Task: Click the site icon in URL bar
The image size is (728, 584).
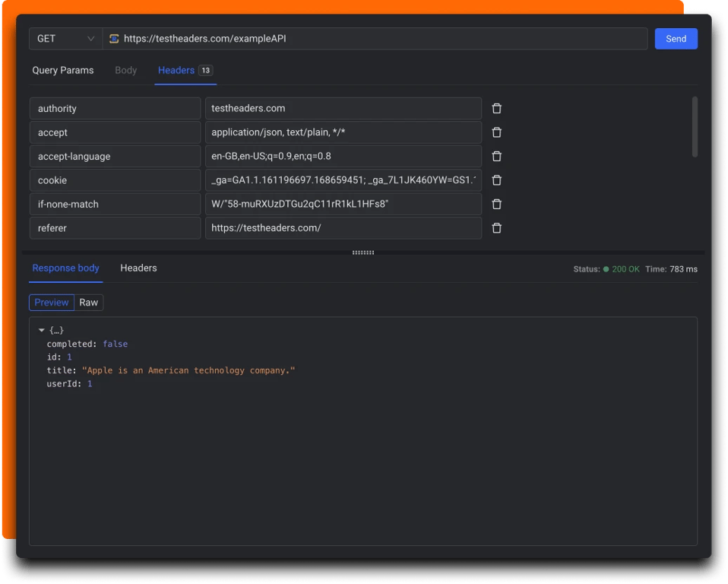Action: (x=114, y=39)
